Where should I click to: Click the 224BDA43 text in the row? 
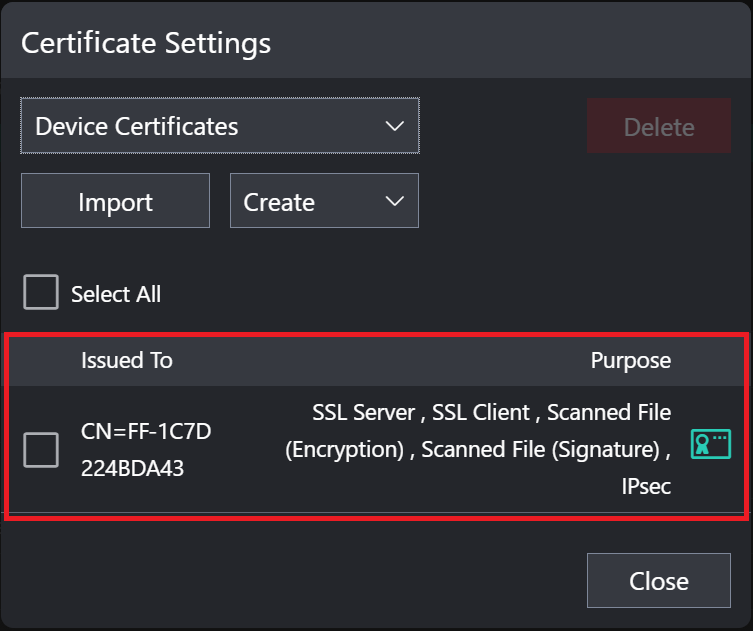(x=132, y=468)
